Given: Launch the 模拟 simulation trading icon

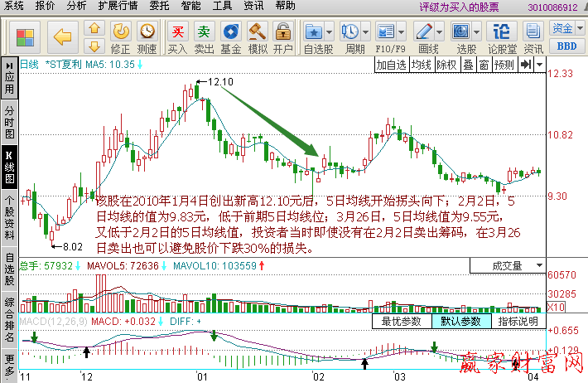Looking at the screenshot, I should [x=258, y=37].
